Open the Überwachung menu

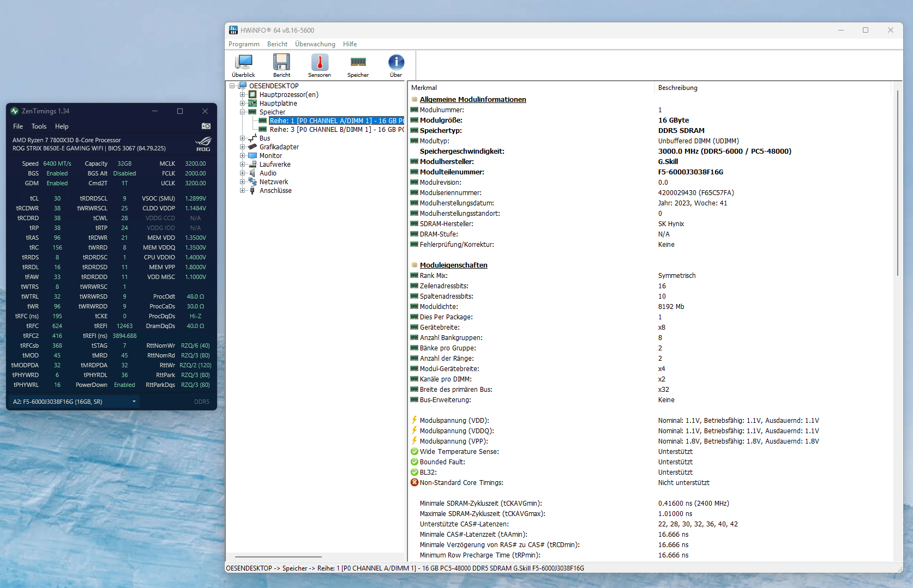(x=315, y=44)
